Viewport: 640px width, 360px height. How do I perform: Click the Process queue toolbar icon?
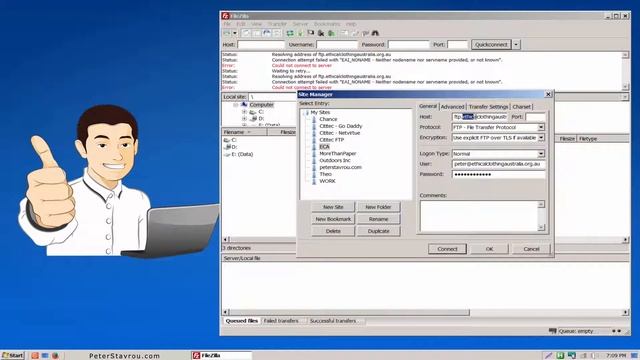tap(300, 33)
